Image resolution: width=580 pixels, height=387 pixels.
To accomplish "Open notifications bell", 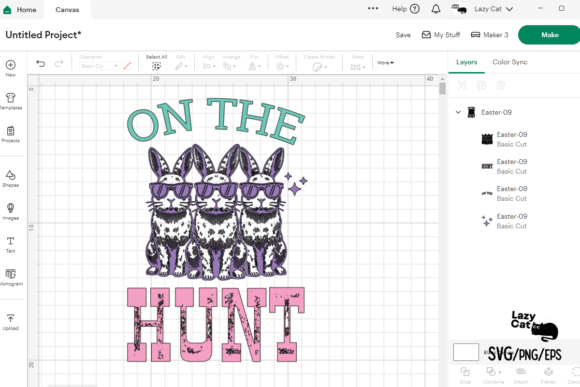I will [436, 9].
